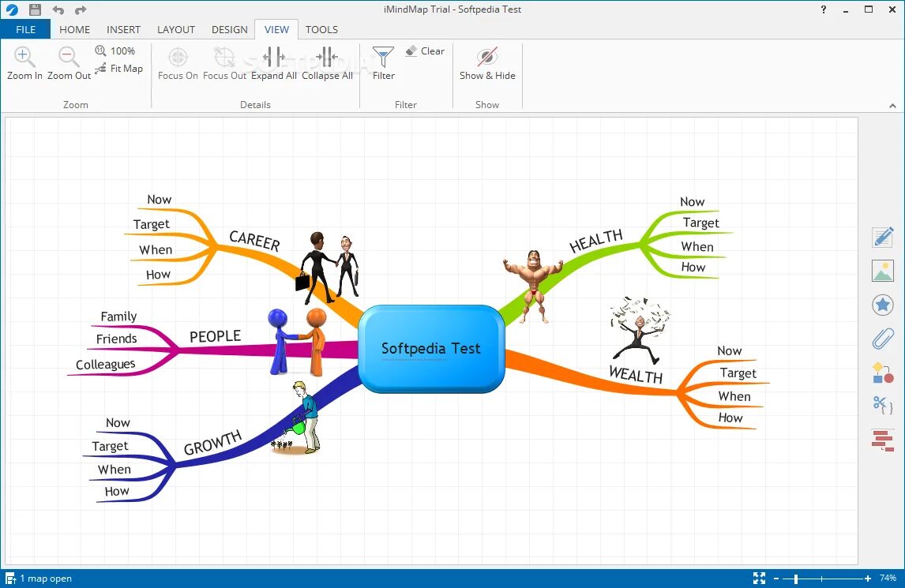Viewport: 905px width, 588px height.
Task: Clear the applied filter
Action: pos(425,51)
